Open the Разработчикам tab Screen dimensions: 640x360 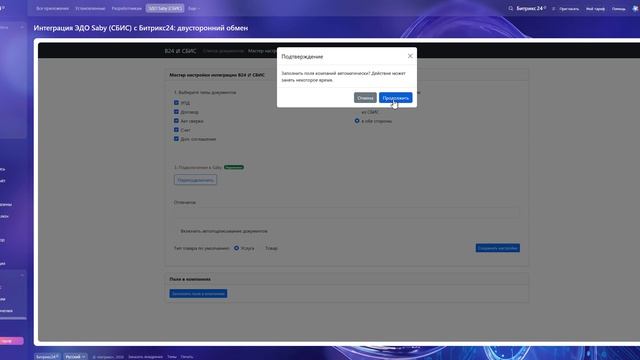(127, 8)
